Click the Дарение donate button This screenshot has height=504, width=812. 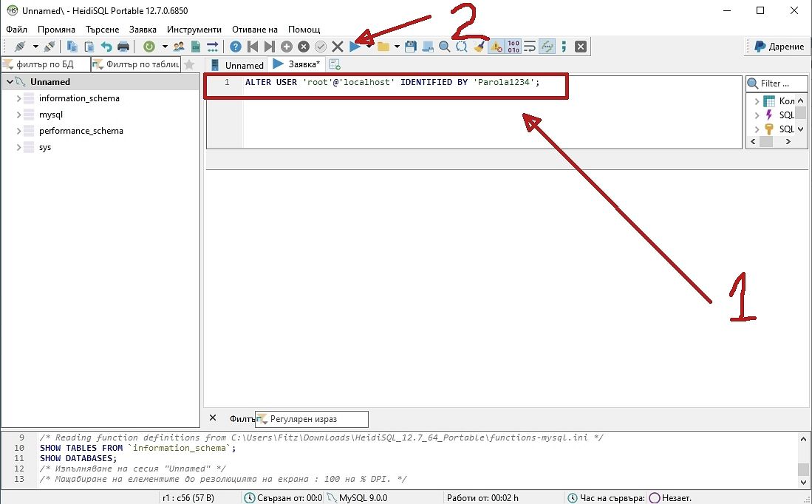pyautogui.click(x=779, y=47)
